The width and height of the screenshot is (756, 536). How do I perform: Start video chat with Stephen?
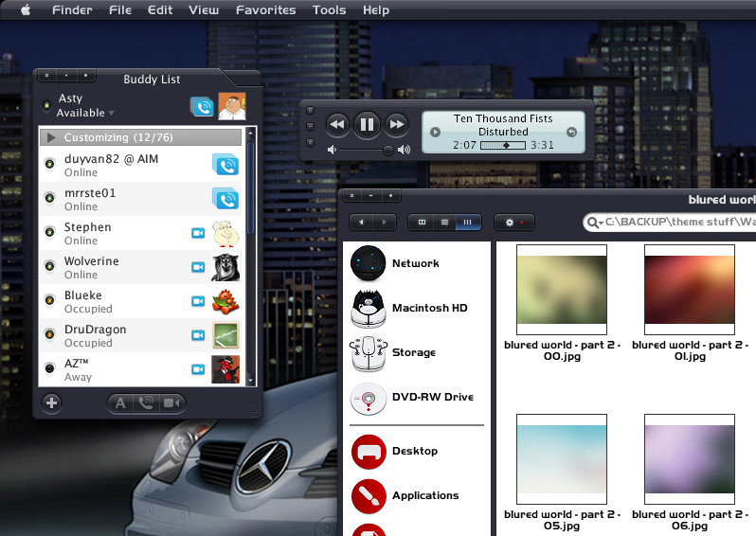(198, 233)
